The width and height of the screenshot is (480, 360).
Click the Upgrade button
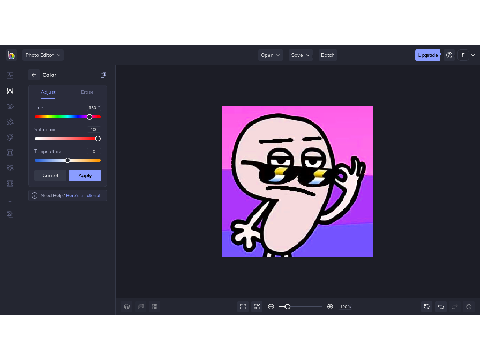pyautogui.click(x=427, y=55)
